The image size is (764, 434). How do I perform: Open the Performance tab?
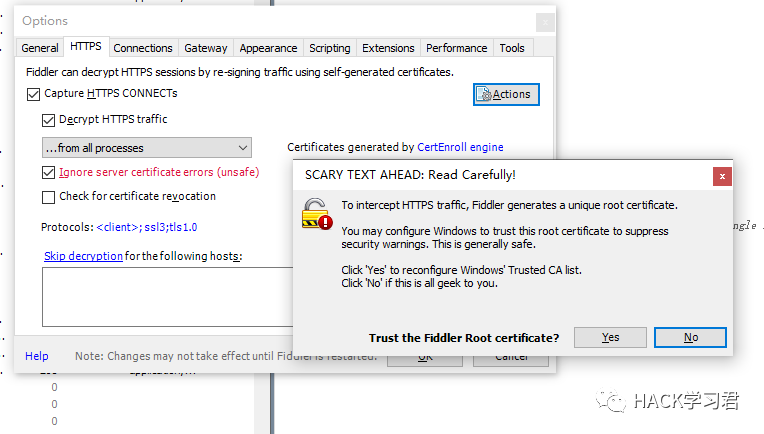pos(457,48)
